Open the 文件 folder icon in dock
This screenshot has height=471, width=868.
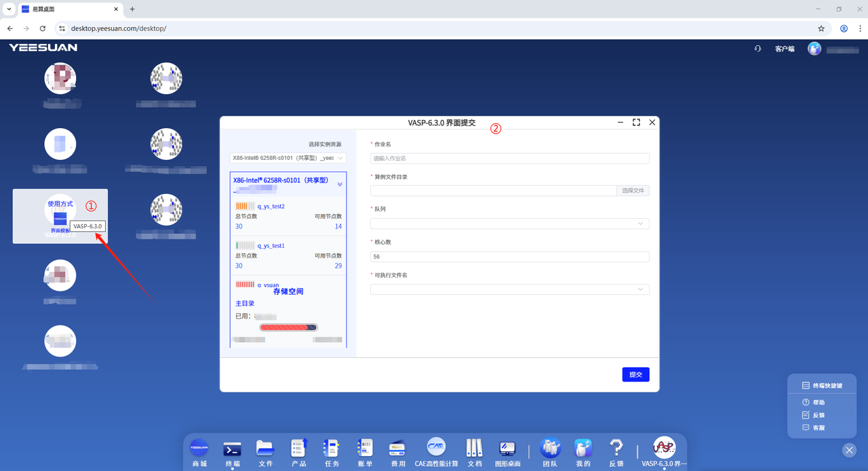tap(265, 449)
